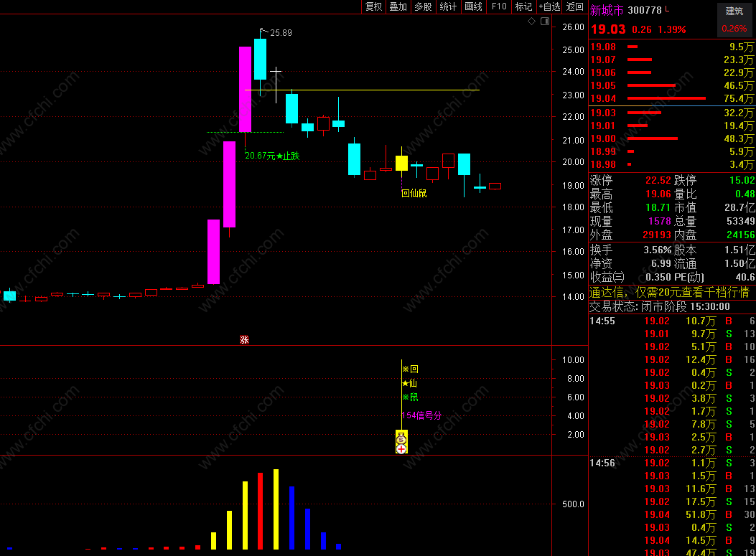This screenshot has width=756, height=556.
Task: Click the 154信号分 indicator text
Action: [421, 415]
